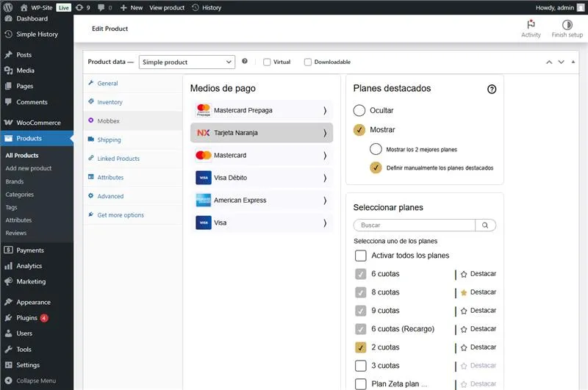This screenshot has height=390, width=588.
Task: Click star icon for 6 cuotas Destacar
Action: 464,274
